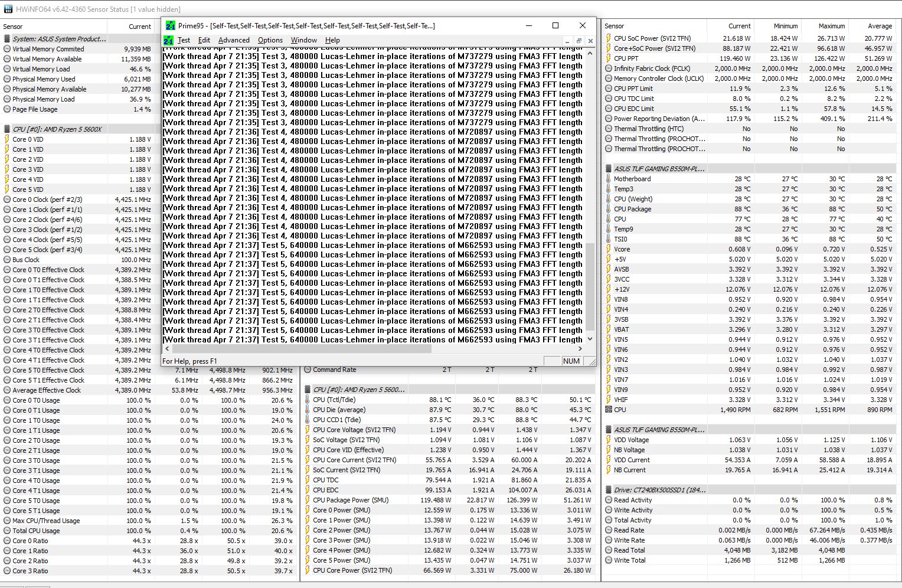Click the fan icon beside the CPU 1,490 RPM row
902x588 pixels.
tap(608, 410)
